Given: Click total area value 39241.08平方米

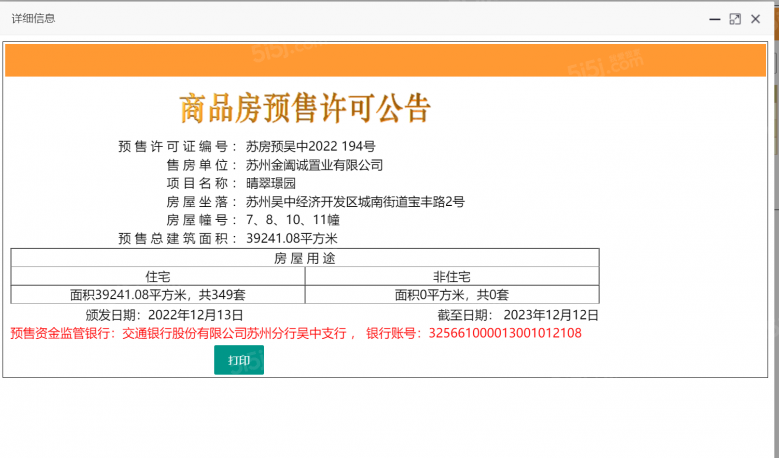Looking at the screenshot, I should [292, 238].
